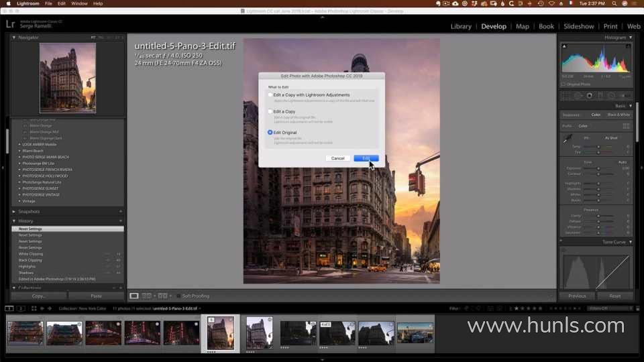Expand the Snapshots panel

15,211
